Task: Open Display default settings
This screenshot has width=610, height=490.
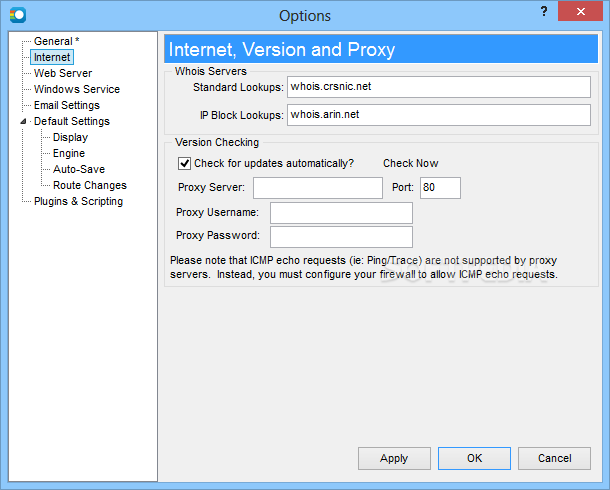Action: click(x=70, y=137)
